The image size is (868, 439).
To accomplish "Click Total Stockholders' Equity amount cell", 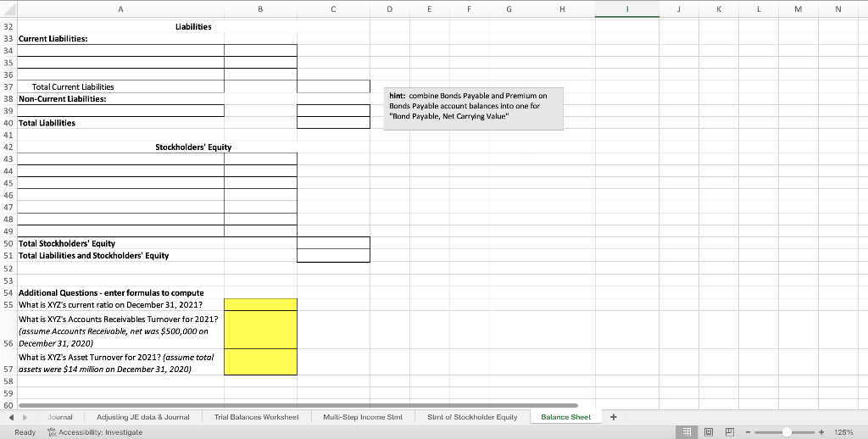I will [x=333, y=243].
